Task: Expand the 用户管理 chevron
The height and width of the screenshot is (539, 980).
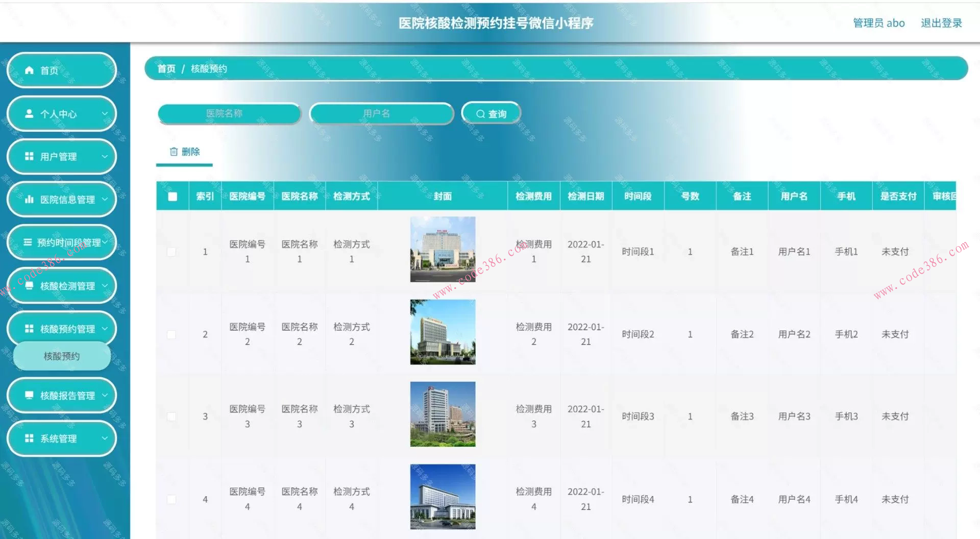Action: (105, 156)
